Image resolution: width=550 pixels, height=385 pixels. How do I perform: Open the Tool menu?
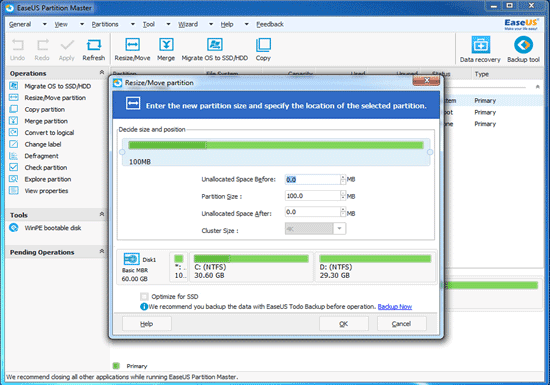149,24
